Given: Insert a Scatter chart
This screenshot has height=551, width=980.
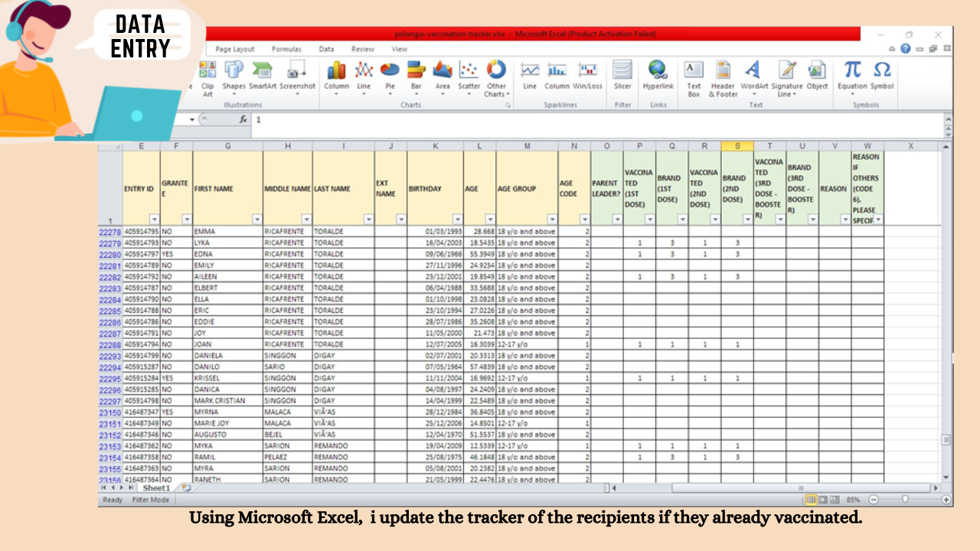Looking at the screenshot, I should coord(469,79).
